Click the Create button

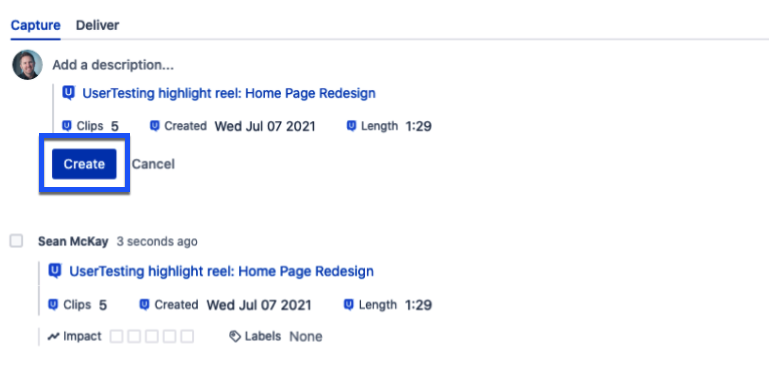(x=84, y=164)
